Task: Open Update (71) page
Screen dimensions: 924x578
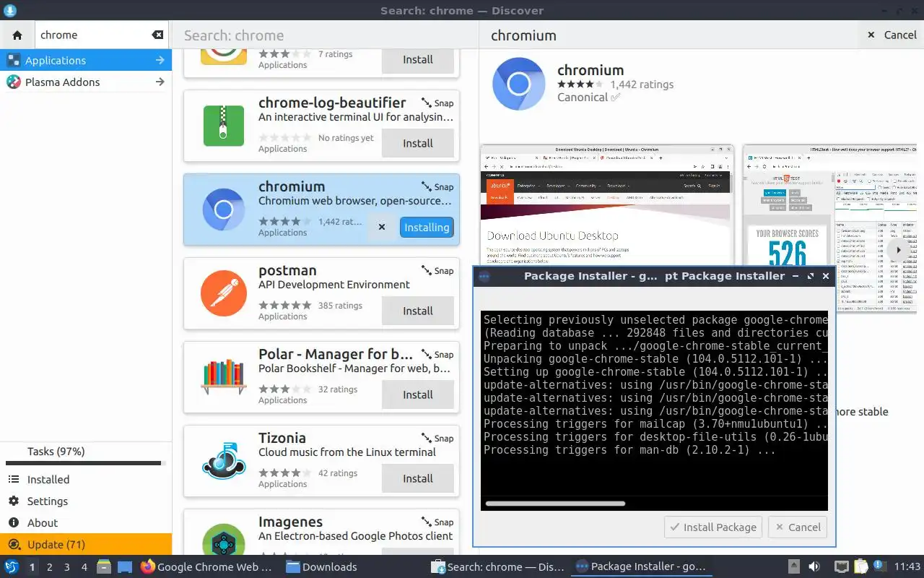Action: (x=86, y=544)
